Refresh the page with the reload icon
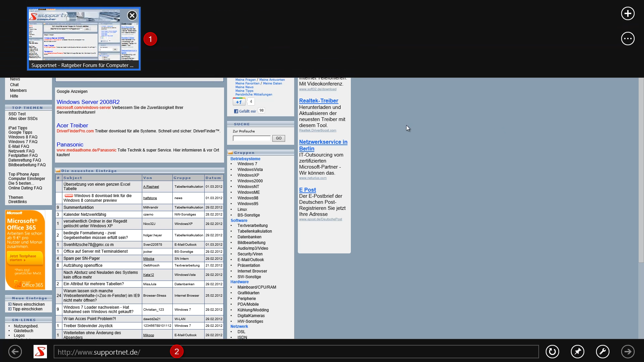Image resolution: width=644 pixels, height=362 pixels. 552,352
